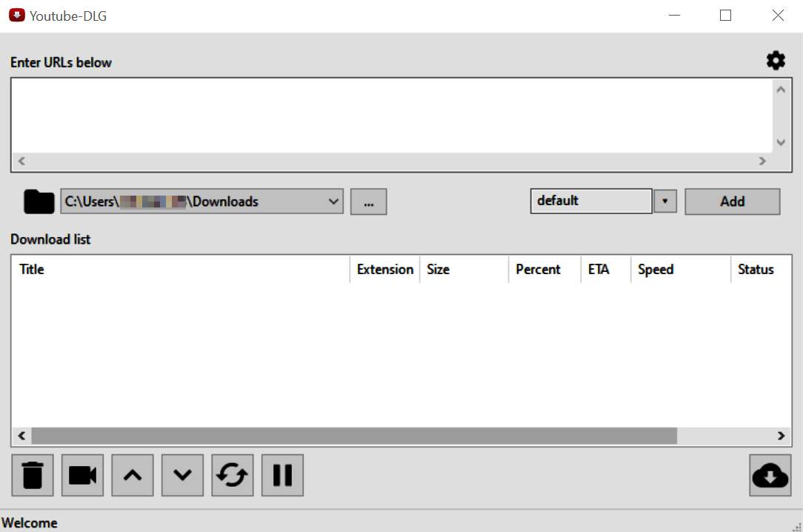
Task: Move item down with the down arrow
Action: 182,475
